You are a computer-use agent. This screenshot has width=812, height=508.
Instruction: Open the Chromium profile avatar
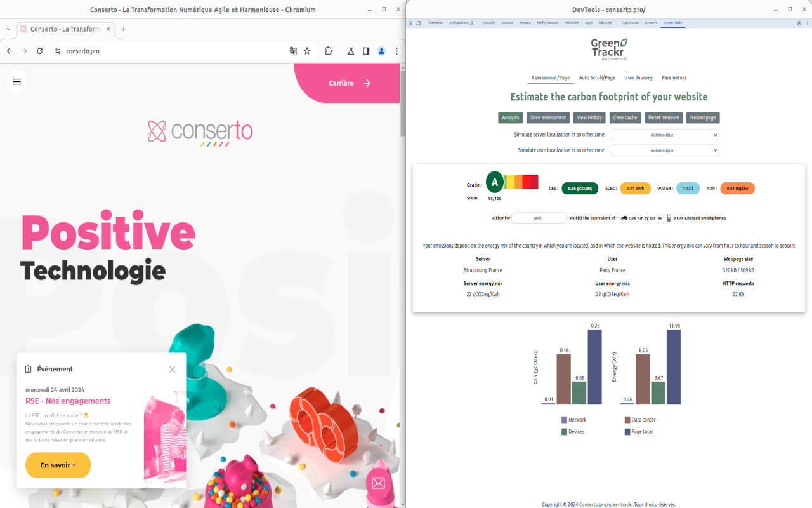(x=381, y=51)
